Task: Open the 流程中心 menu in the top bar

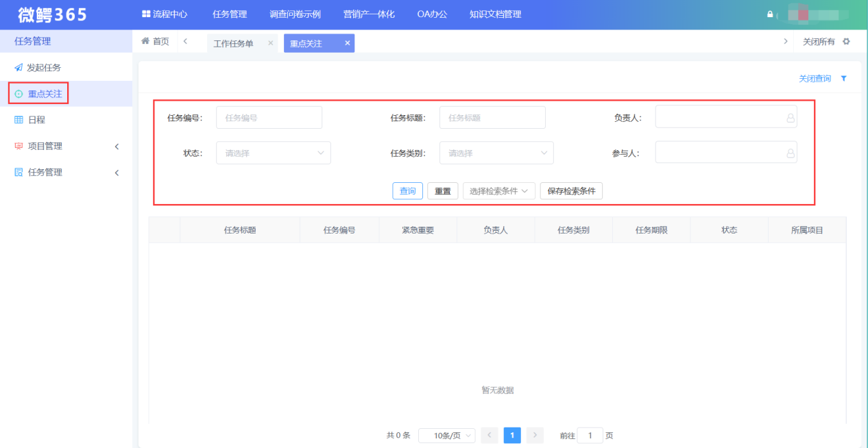Action: pos(165,14)
